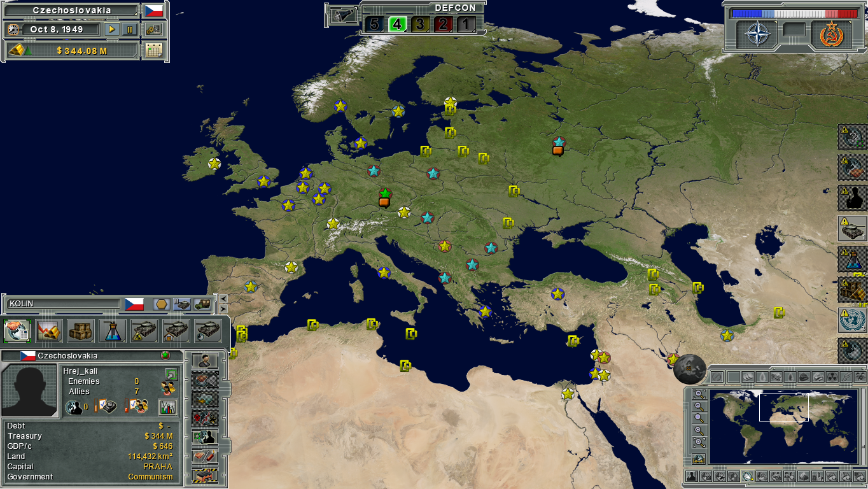Open the handshake diplomatic offers button
Image resolution: width=868 pixels, height=489 pixels.
pos(205,380)
